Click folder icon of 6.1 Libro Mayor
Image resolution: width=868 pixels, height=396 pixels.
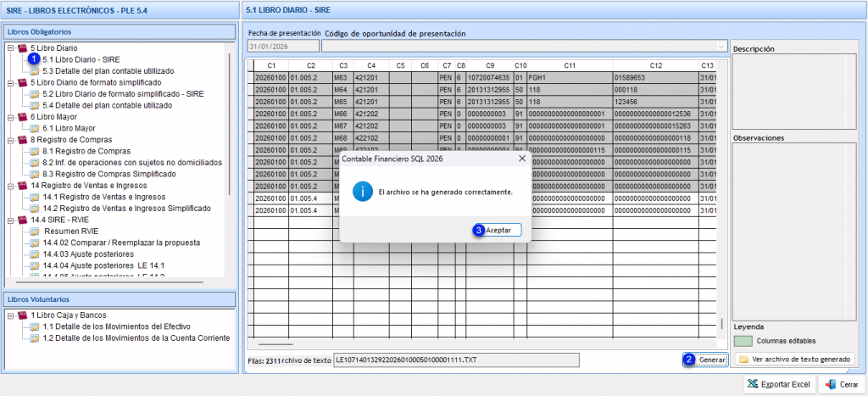(34, 129)
